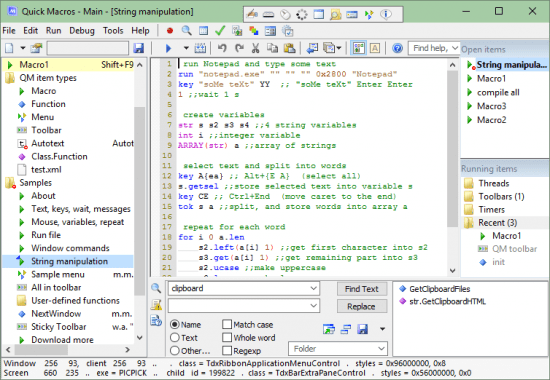The width and height of the screenshot is (550, 380).
Task: Click the magnifier Find icon beside the search box
Action: coord(156,288)
